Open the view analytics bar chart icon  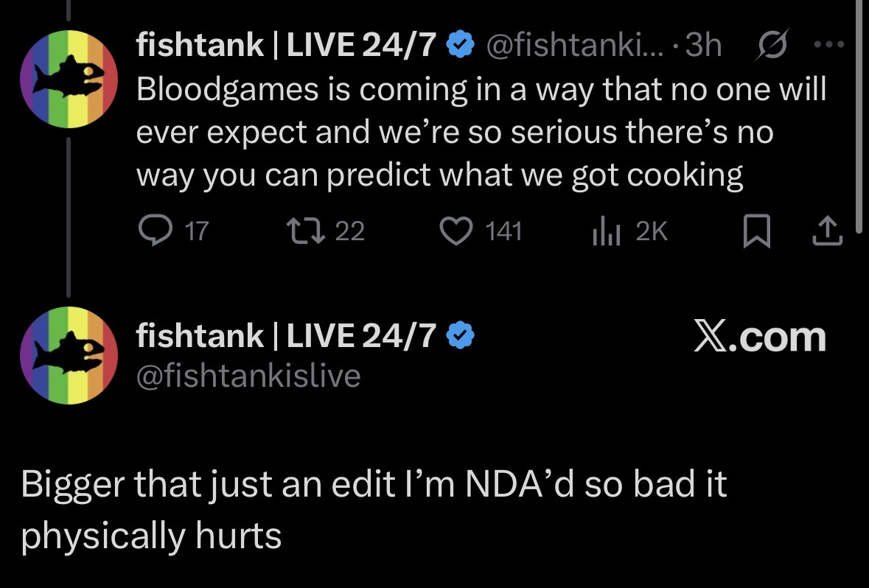tap(606, 231)
